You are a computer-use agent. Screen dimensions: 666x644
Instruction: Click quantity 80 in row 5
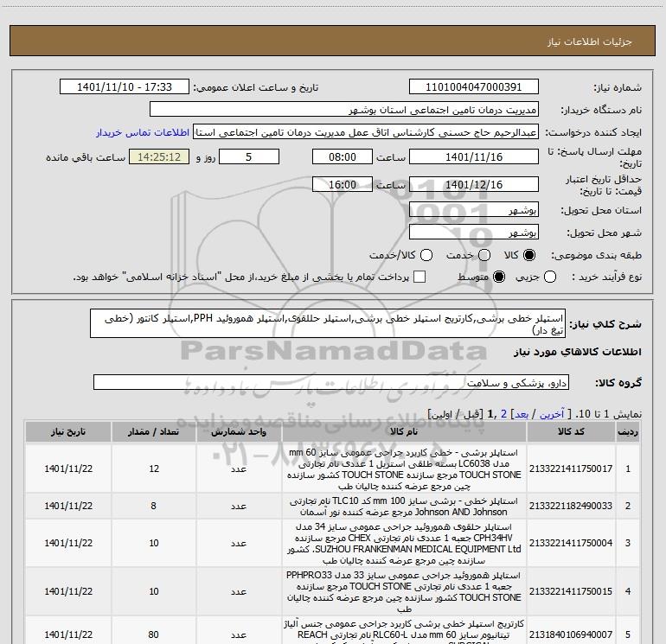(x=154, y=634)
